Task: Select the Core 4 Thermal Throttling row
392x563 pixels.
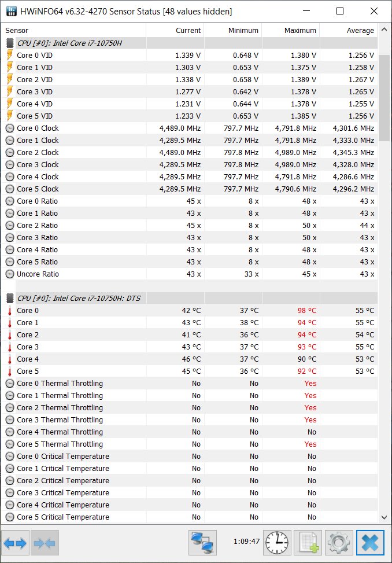Action: (190, 432)
